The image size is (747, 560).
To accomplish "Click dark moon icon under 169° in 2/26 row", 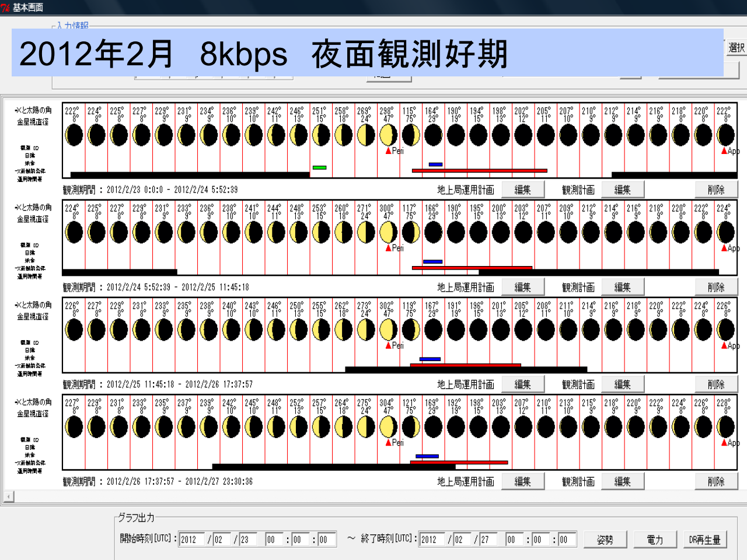I will click(433, 428).
